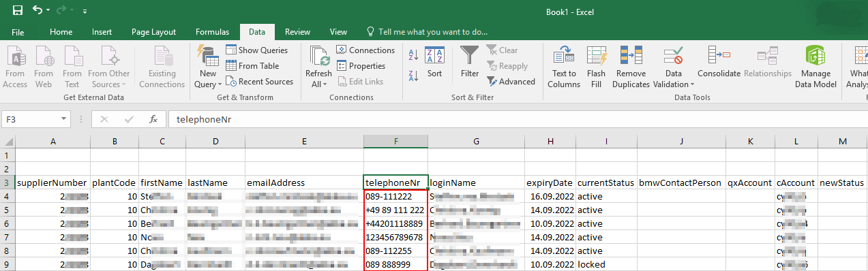Open the File menu

coord(18,32)
